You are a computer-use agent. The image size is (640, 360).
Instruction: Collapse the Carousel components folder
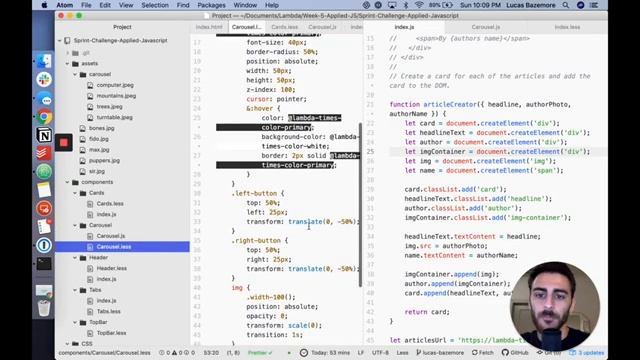point(75,225)
